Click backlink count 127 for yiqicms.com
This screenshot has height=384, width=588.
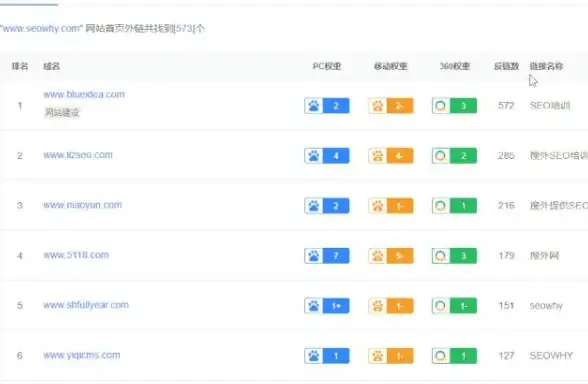[x=506, y=356]
